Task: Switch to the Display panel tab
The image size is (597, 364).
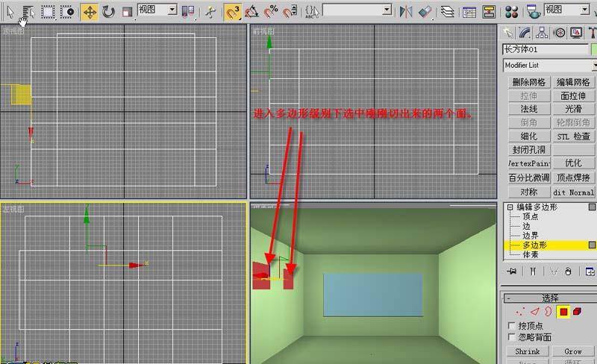Action: 576,33
